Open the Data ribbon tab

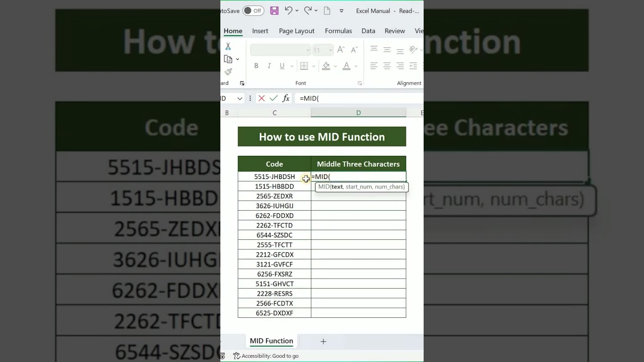click(x=368, y=31)
